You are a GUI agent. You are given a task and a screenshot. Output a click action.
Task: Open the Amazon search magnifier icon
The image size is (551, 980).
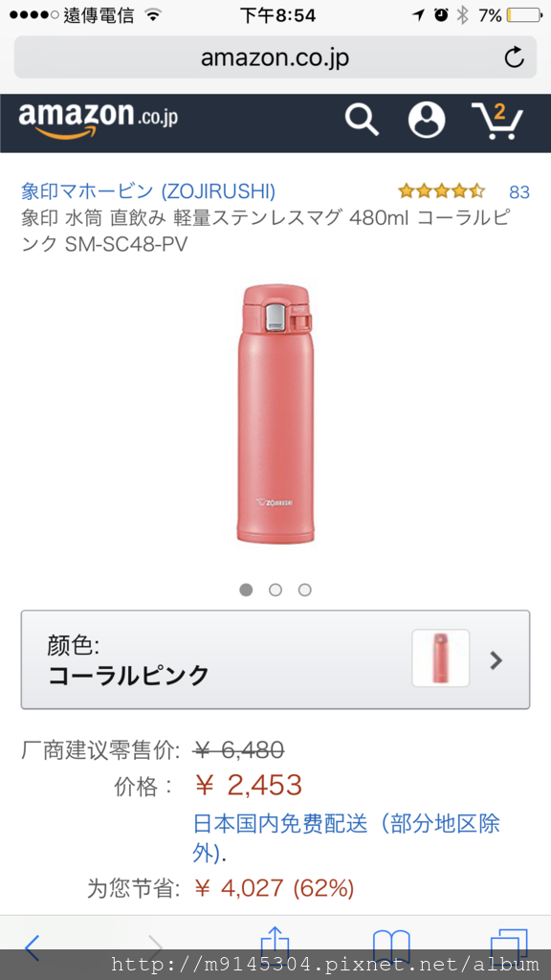pos(362,120)
